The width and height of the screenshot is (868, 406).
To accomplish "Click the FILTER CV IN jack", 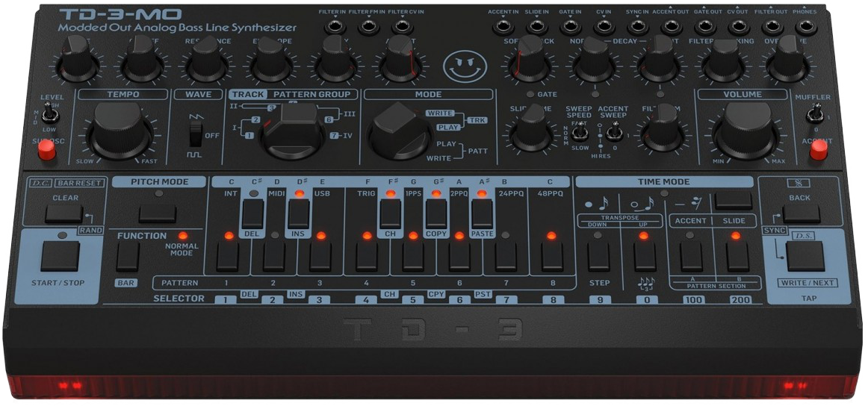I will 402,26.
